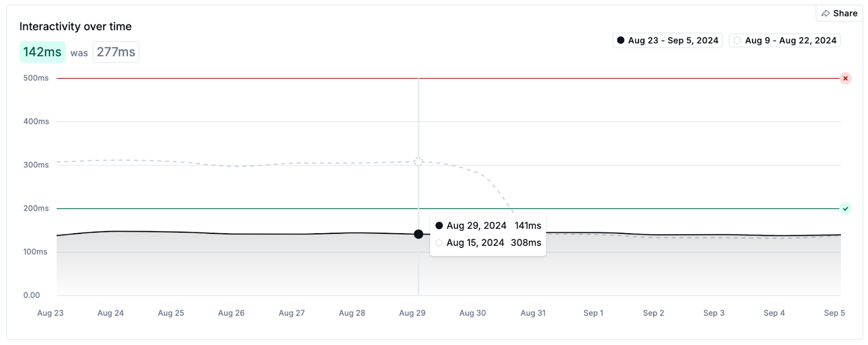Click the black data point on Aug 29
Image resolution: width=868 pixels, height=345 pixels.
(418, 234)
